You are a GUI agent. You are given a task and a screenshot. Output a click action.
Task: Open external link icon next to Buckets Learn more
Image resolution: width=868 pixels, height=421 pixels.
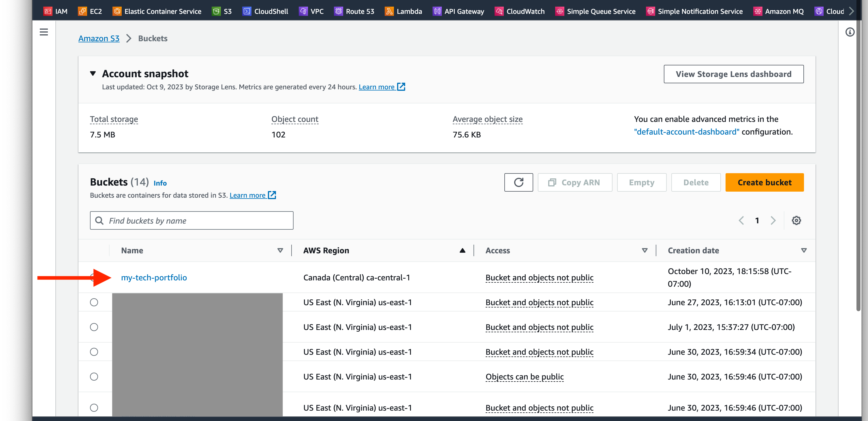(x=272, y=195)
